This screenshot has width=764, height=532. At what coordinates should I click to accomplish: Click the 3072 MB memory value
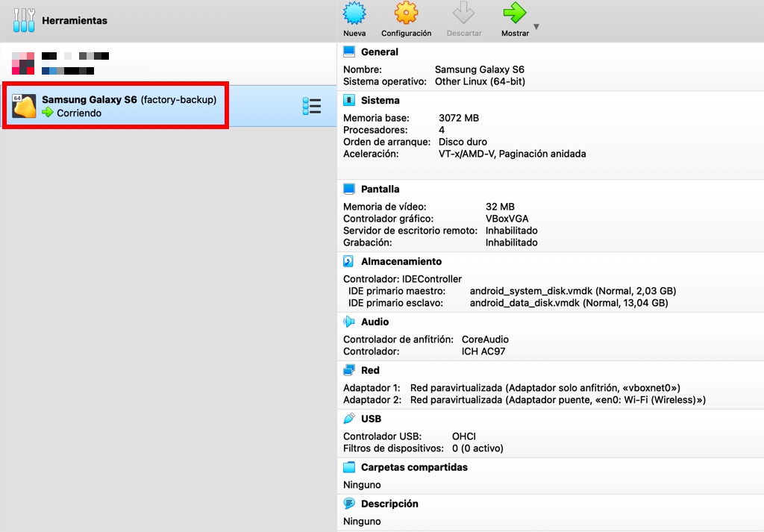tap(459, 118)
